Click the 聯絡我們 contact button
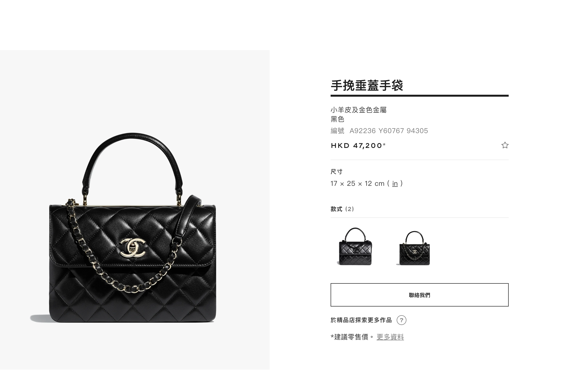The image size is (566, 392). (x=419, y=295)
